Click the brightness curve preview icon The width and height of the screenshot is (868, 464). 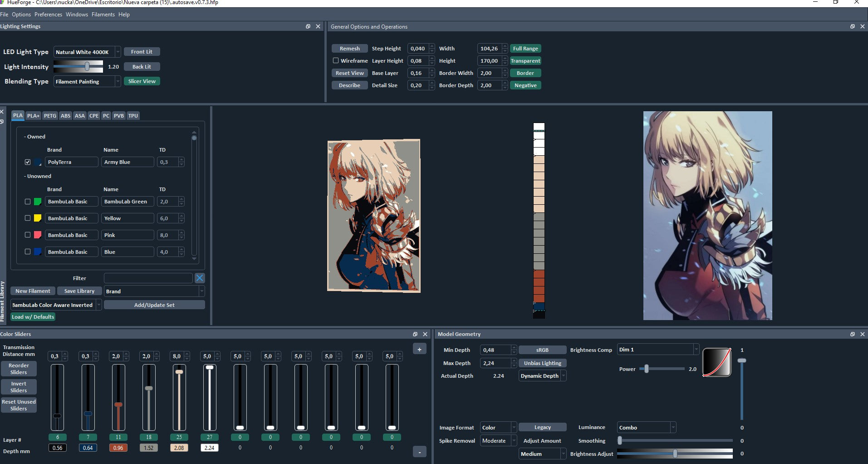pyautogui.click(x=717, y=362)
